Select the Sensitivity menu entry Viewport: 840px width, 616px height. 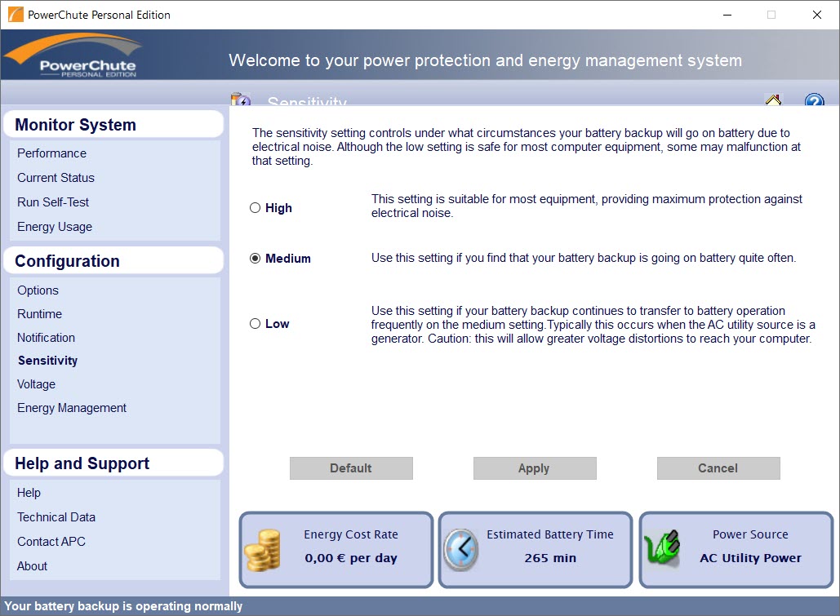pos(47,361)
